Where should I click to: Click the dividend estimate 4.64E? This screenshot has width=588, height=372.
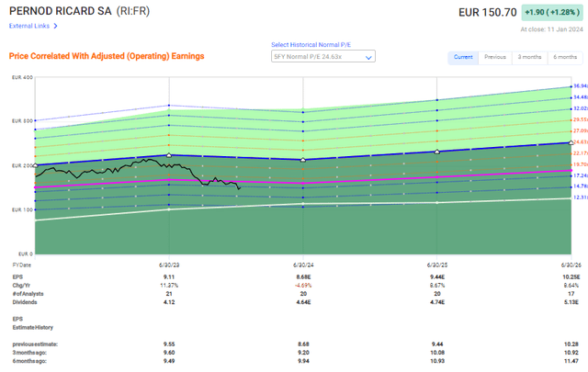tap(303, 302)
